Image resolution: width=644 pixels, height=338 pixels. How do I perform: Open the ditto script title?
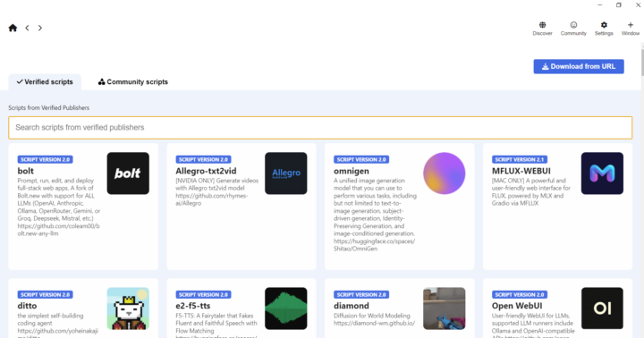[27, 306]
